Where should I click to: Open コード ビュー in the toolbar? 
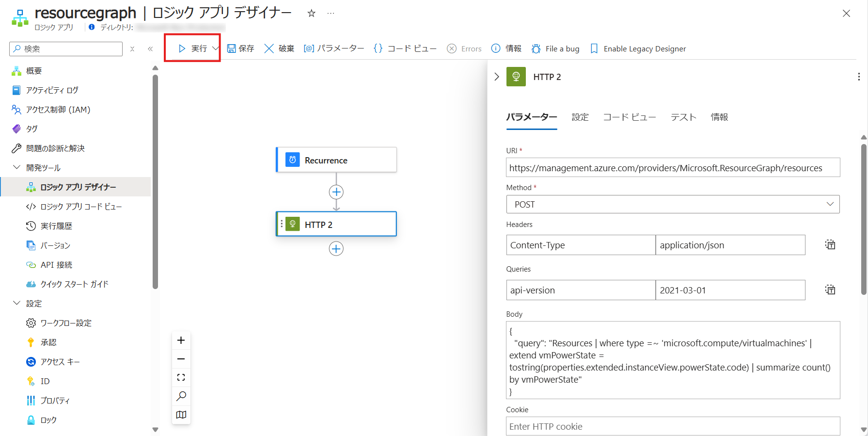click(x=405, y=48)
